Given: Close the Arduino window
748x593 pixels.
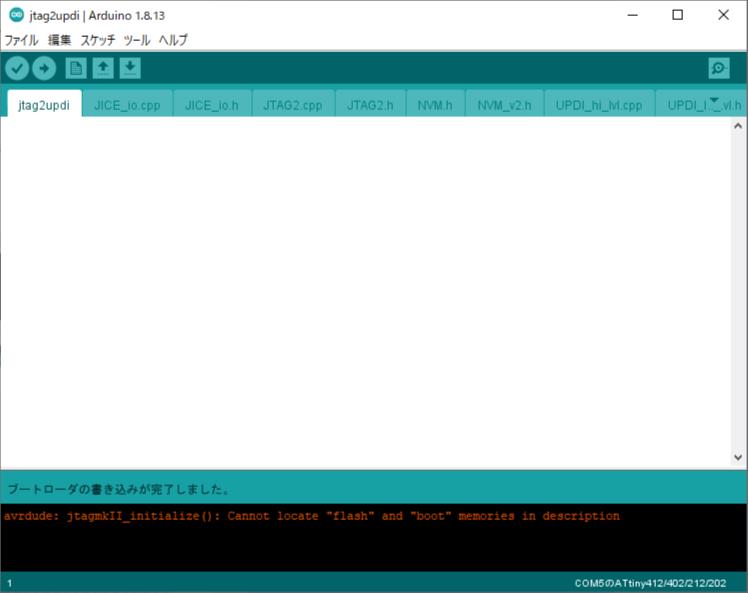Looking at the screenshot, I should [723, 15].
